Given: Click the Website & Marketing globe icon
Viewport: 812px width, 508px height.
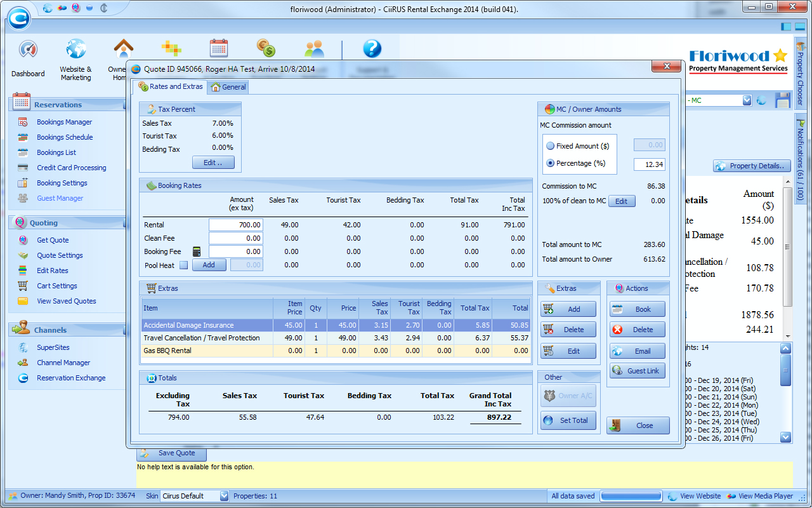Looking at the screenshot, I should [x=75, y=50].
